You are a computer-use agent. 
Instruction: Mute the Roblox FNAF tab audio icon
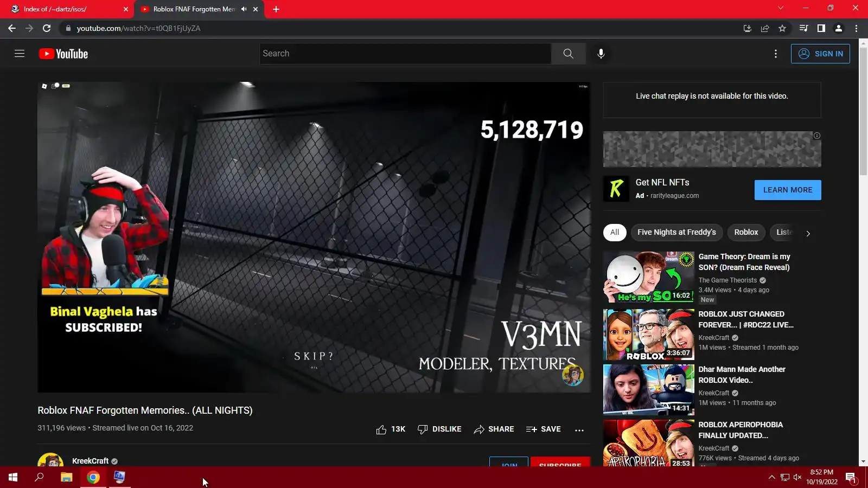click(x=244, y=9)
